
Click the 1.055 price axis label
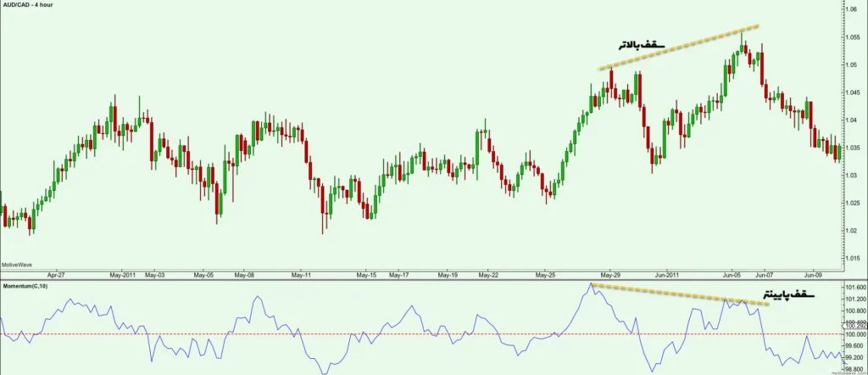coord(854,38)
